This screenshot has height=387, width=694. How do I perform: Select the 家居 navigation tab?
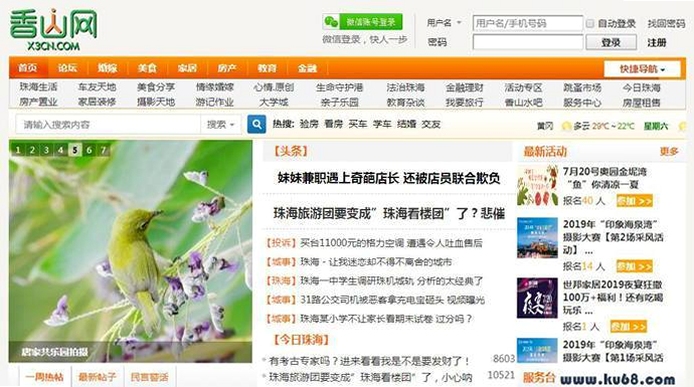(x=187, y=68)
